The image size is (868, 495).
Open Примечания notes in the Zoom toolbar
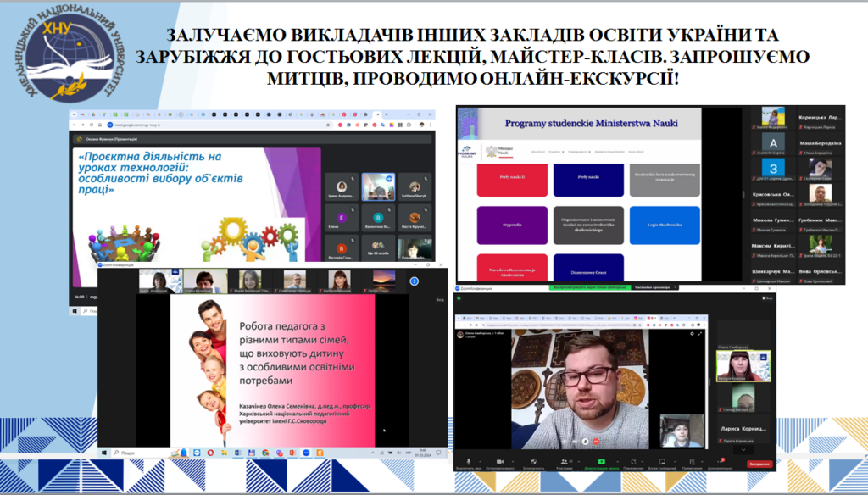coord(692,462)
